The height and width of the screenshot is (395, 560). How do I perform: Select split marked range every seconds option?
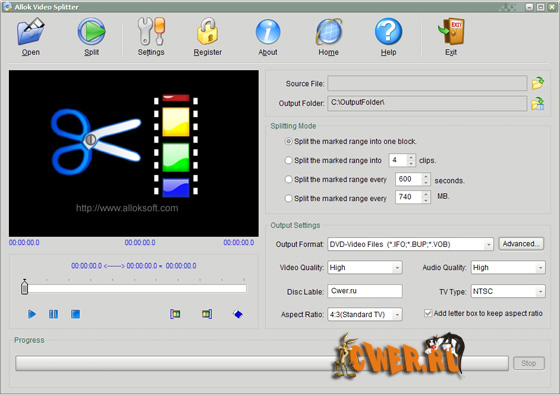288,179
